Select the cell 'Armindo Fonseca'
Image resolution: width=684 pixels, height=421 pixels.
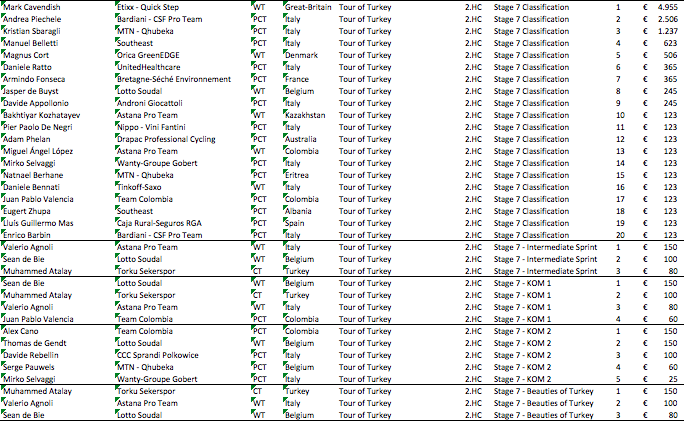click(34, 79)
